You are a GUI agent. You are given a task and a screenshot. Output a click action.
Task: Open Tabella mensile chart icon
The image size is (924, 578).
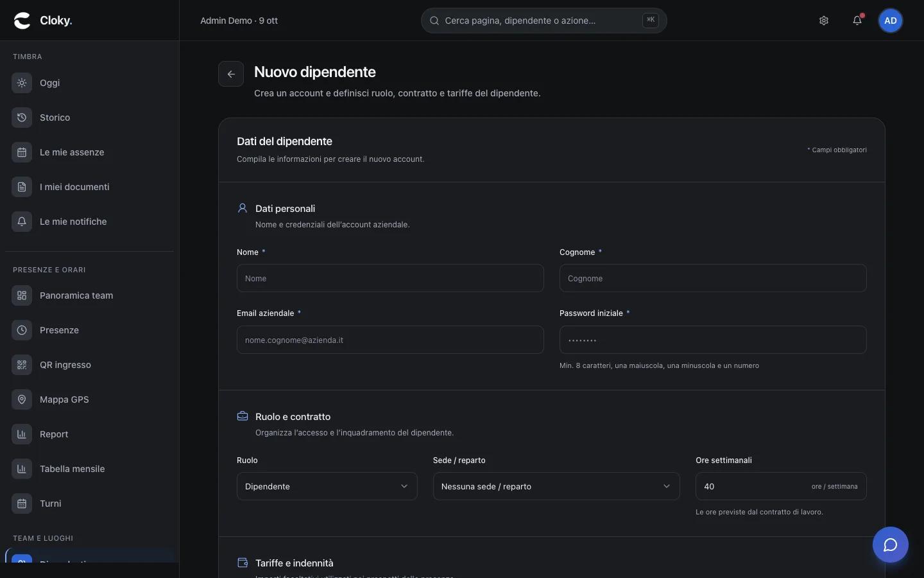coord(22,469)
